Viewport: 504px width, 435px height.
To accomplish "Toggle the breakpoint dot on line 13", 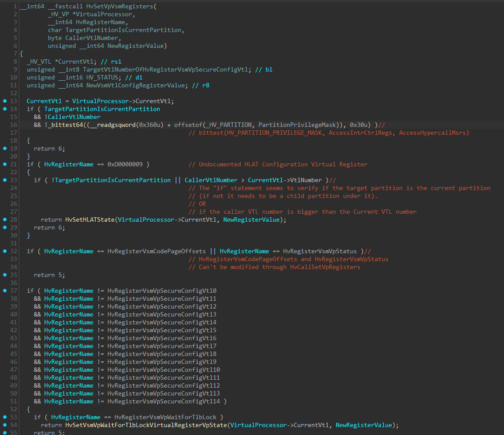I will tap(5, 101).
